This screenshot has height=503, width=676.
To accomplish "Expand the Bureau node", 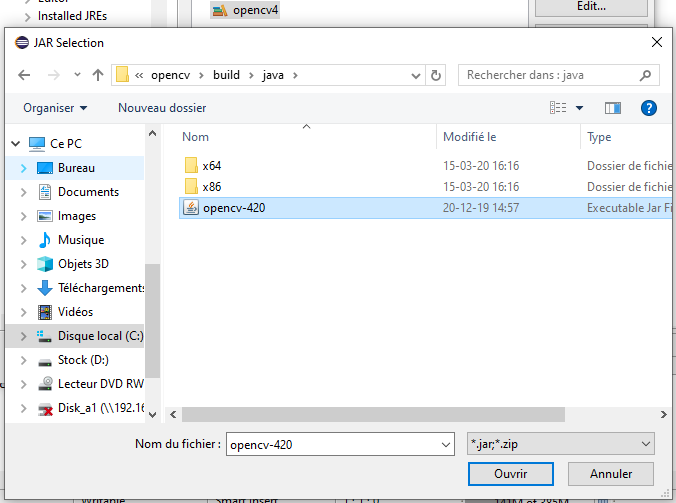I will pos(24,168).
